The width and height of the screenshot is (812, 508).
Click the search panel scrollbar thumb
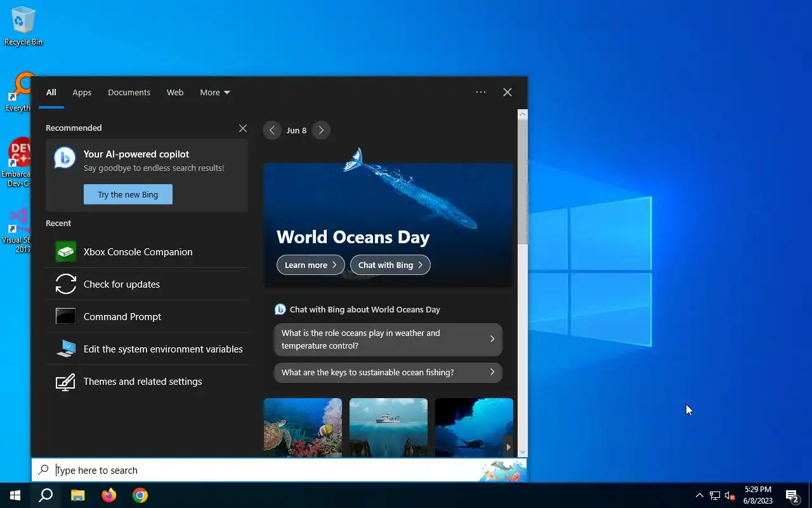523,183
